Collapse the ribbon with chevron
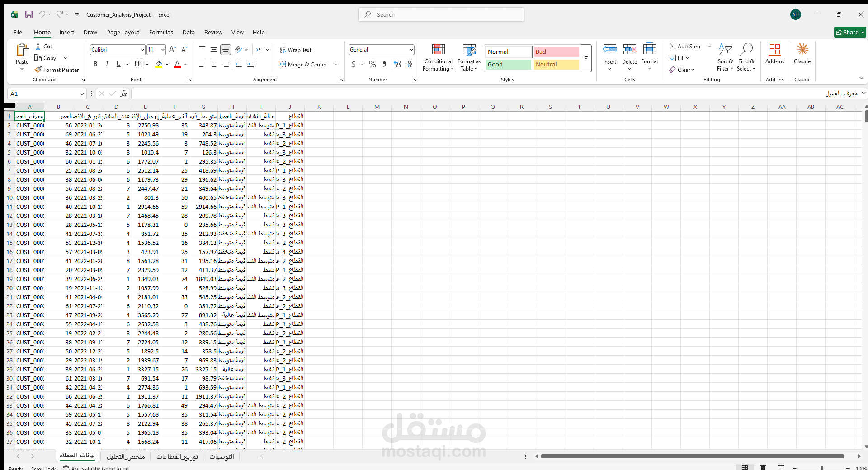This screenshot has height=470, width=868. point(861,78)
